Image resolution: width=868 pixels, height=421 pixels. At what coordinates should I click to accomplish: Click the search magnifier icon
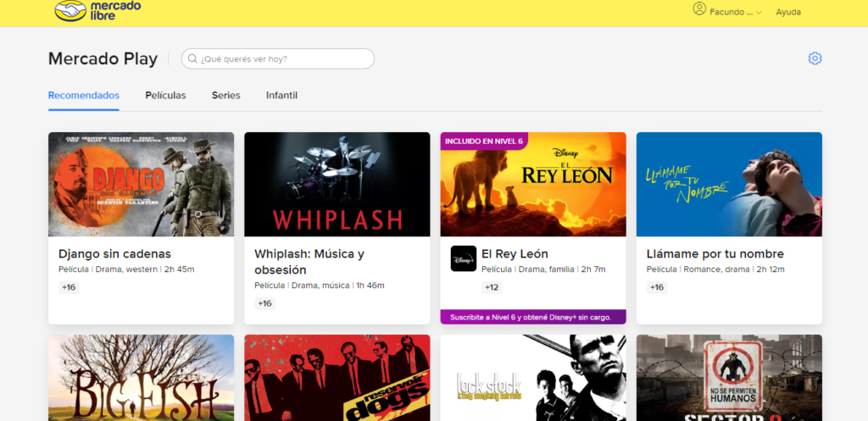click(192, 59)
